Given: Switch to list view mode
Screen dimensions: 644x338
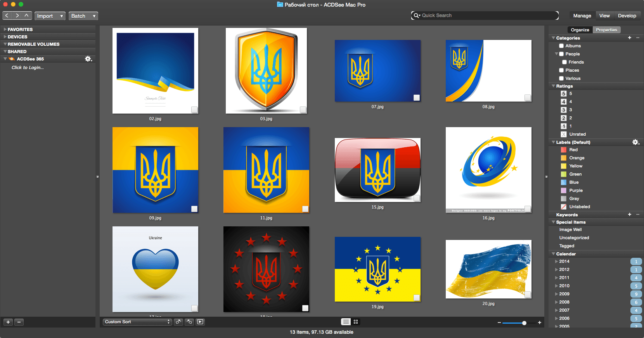Looking at the screenshot, I should pos(346,322).
